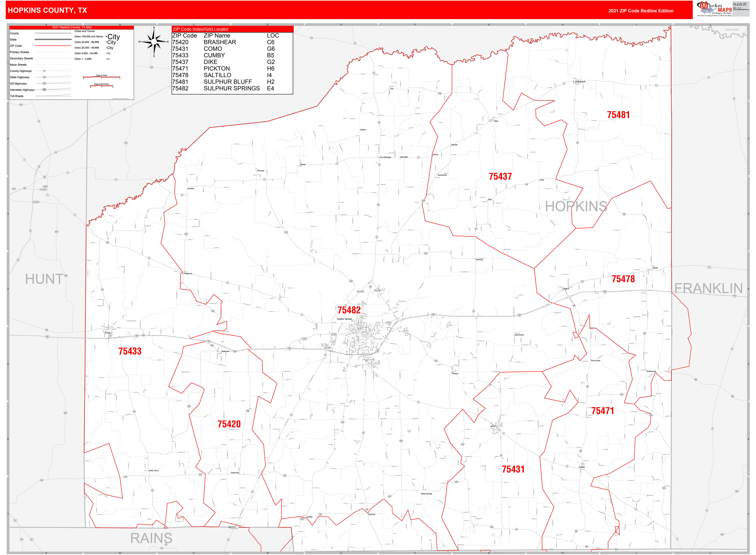Click the red ZIP Code line sample in legend

(x=53, y=46)
